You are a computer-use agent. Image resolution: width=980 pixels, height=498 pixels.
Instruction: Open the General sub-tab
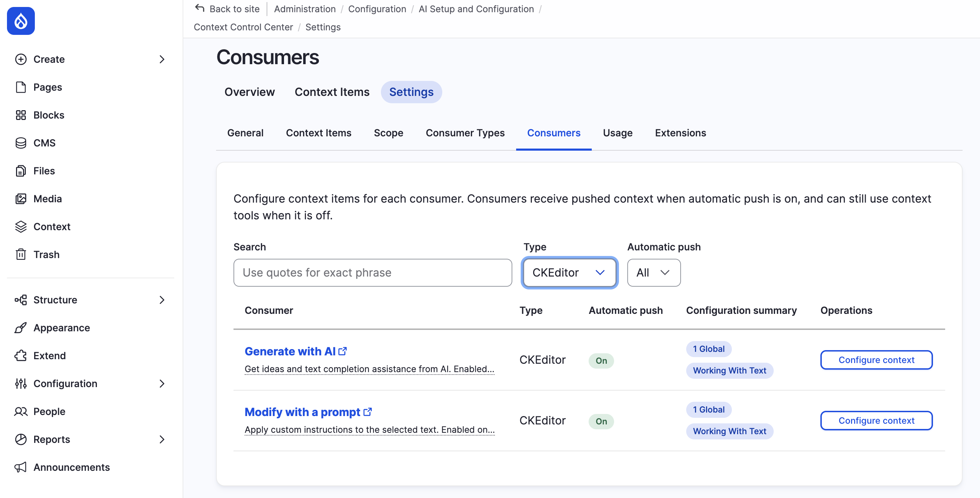[x=245, y=133]
